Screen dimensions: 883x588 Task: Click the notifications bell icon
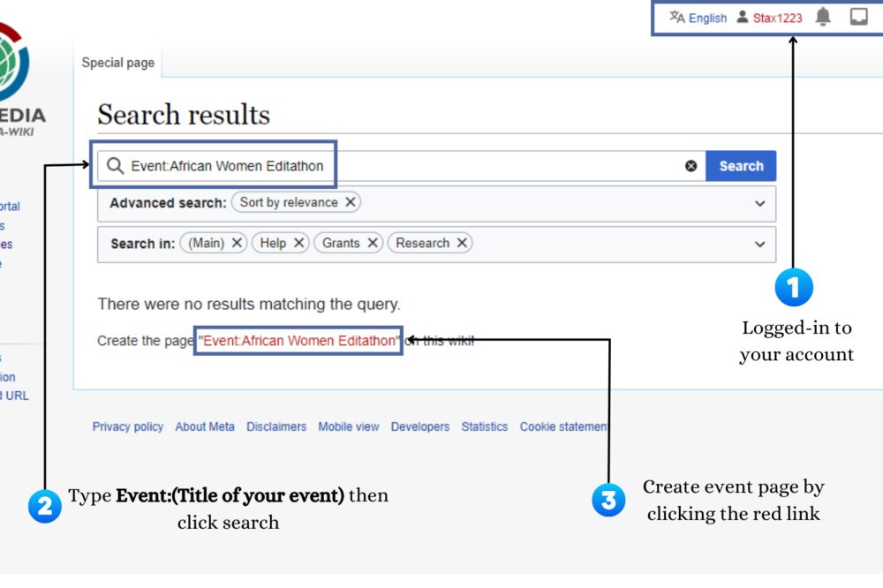823,17
